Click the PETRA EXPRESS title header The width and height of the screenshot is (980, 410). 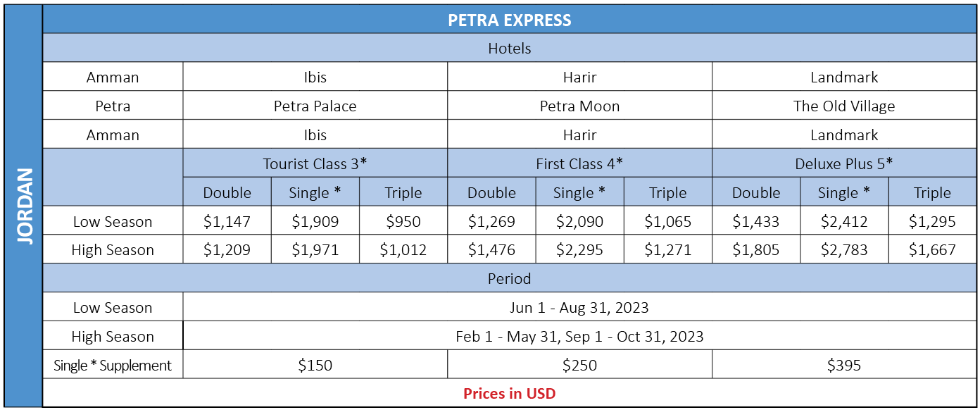click(x=510, y=20)
